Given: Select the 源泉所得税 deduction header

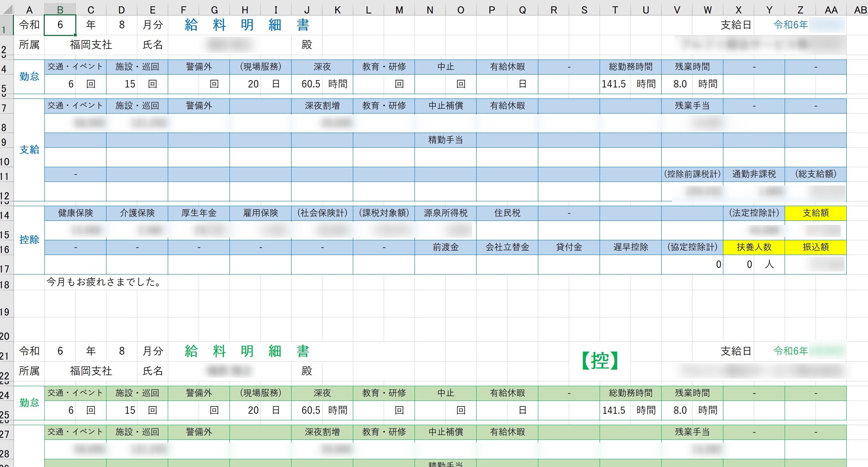Looking at the screenshot, I should pos(445,213).
